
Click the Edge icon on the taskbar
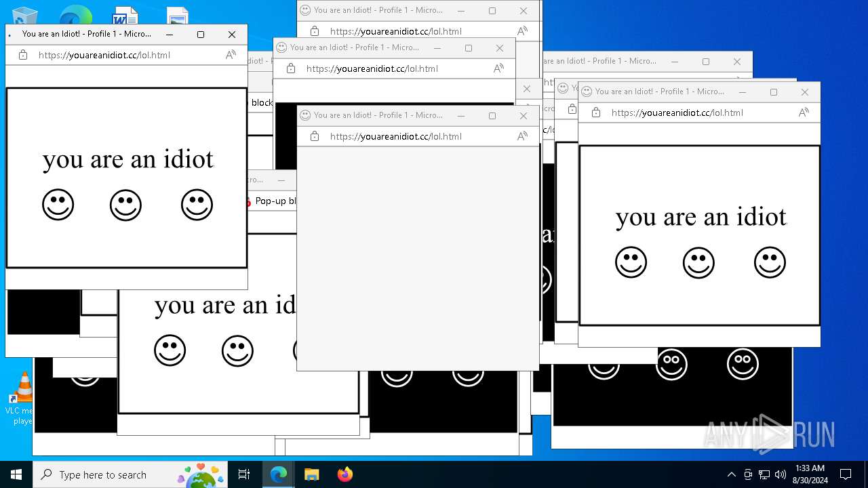(x=279, y=474)
